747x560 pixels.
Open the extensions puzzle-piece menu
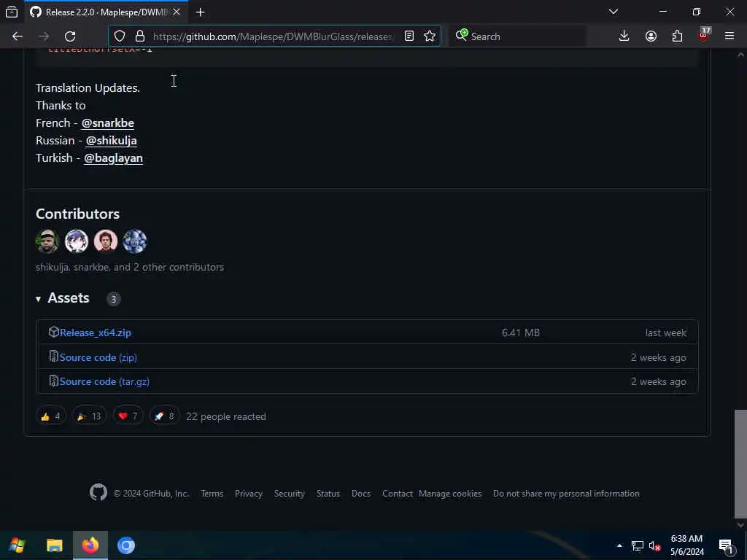point(677,36)
